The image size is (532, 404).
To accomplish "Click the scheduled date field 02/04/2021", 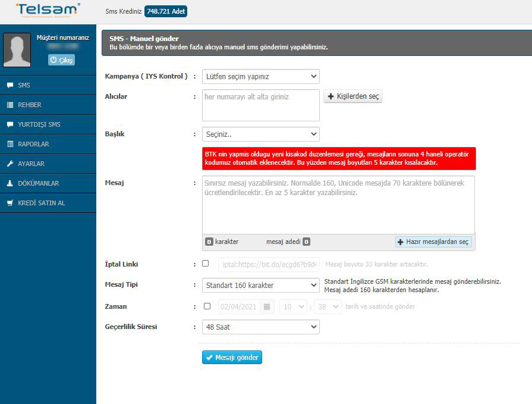I will [x=239, y=307].
